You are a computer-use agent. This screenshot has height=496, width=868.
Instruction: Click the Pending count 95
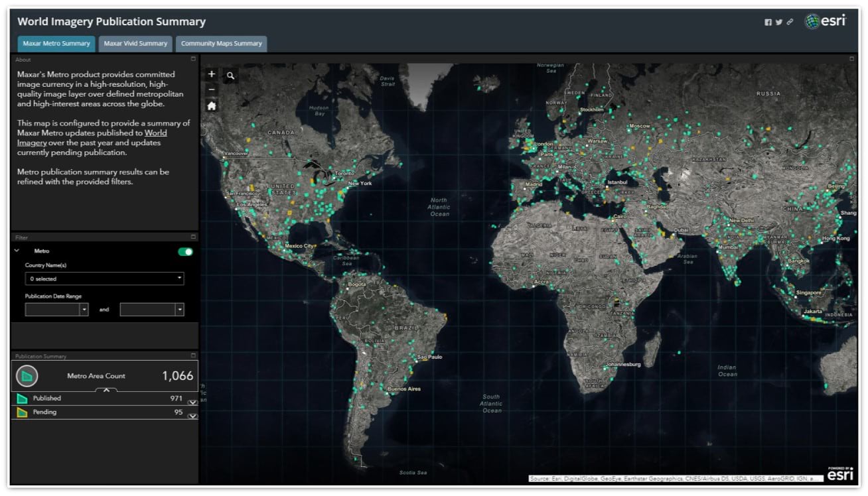click(x=179, y=412)
